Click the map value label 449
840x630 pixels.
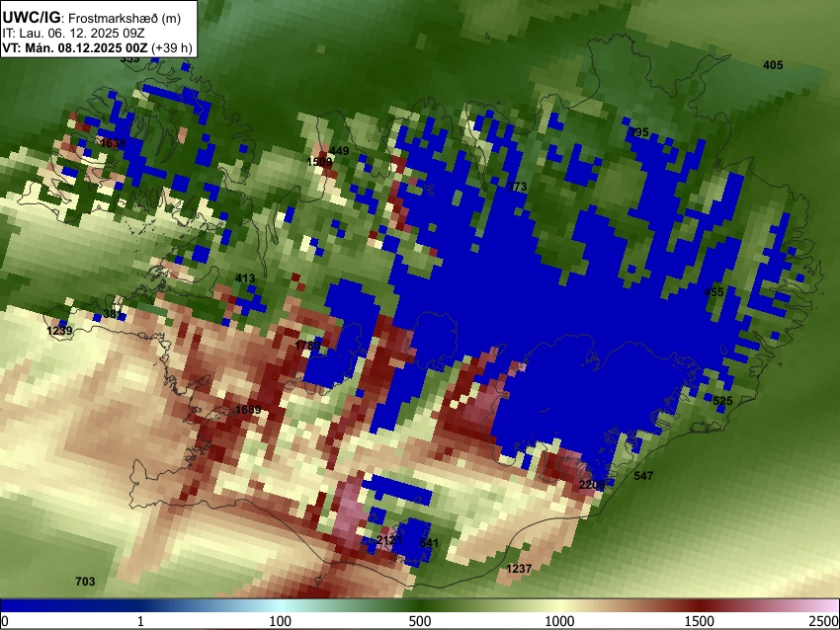(339, 151)
